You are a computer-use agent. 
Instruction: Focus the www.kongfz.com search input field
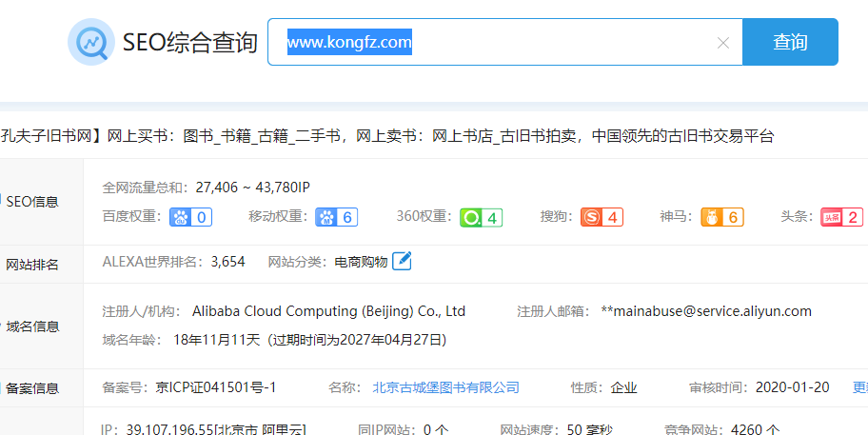coord(504,42)
